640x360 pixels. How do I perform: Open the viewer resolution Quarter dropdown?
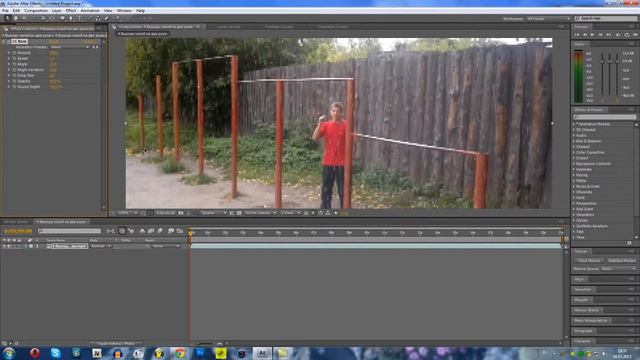[x=213, y=213]
